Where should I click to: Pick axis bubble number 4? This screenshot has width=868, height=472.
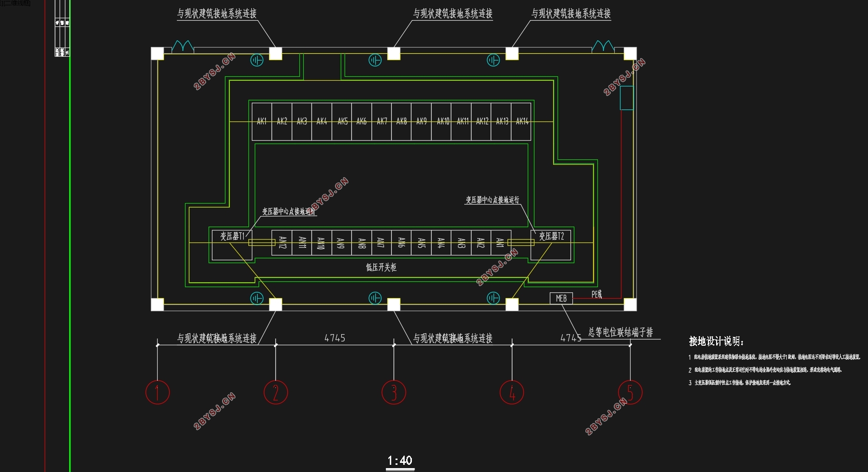tap(512, 392)
